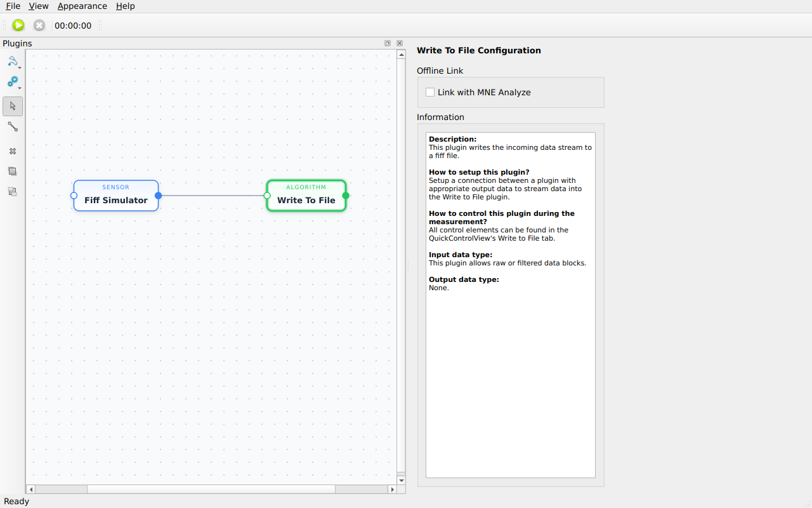The image size is (812, 508).
Task: Select the Fiff Simulator sensor node
Action: click(116, 196)
